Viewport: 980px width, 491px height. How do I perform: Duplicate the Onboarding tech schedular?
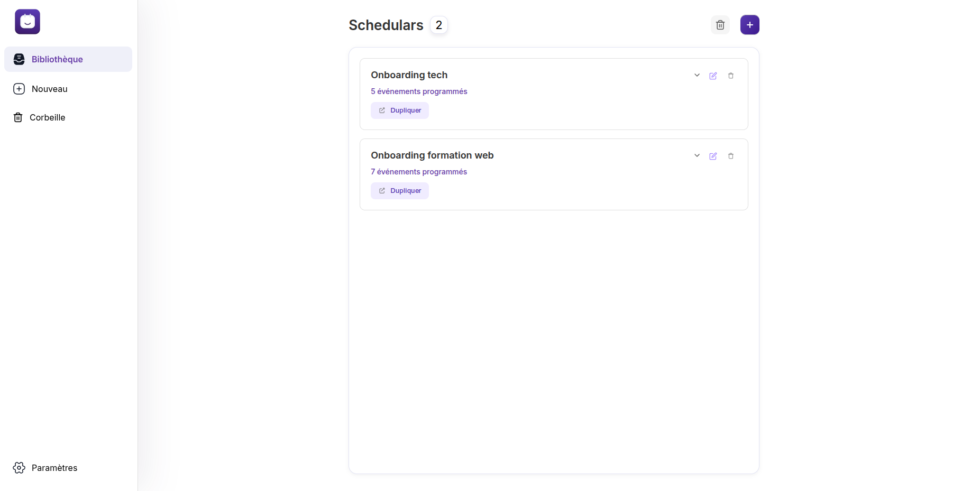399,110
